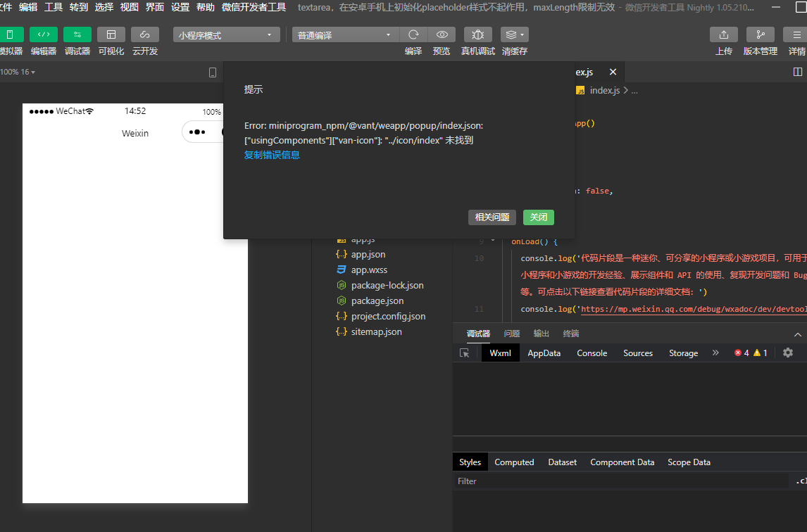The height and width of the screenshot is (532, 807).
Task: Select the Storage devtools tab
Action: tap(684, 353)
